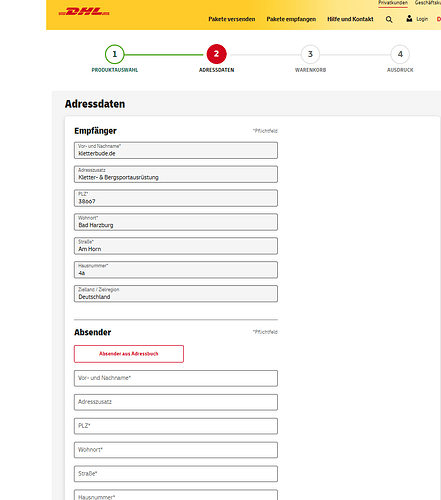This screenshot has width=441, height=500.
Task: Select the Privatkunden tab
Action: click(x=393, y=3)
